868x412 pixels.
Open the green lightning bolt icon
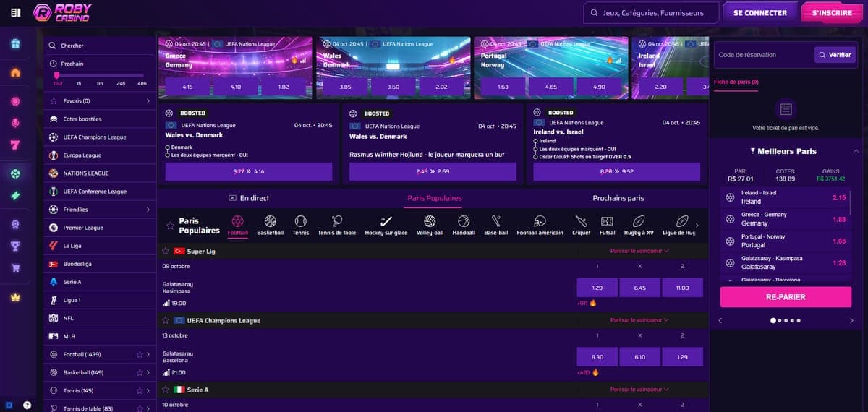(x=15, y=196)
